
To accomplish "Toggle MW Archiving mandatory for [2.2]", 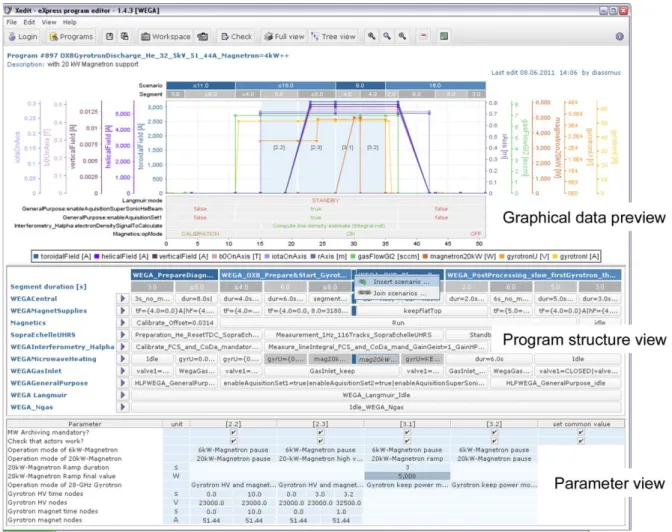I will point(233,432).
